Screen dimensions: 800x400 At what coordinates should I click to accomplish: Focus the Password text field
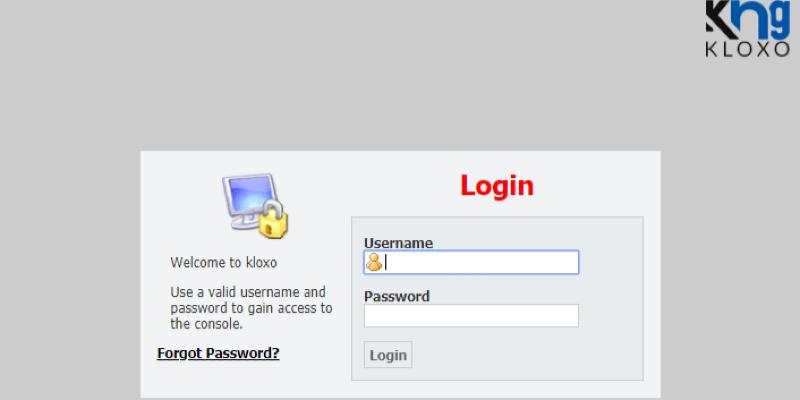click(x=471, y=316)
